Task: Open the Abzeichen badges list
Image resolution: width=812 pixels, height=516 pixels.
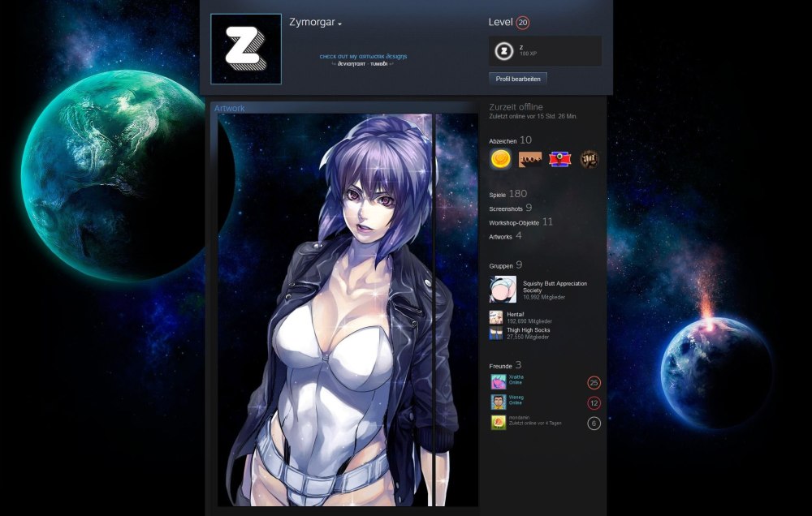Action: pyautogui.click(x=503, y=141)
